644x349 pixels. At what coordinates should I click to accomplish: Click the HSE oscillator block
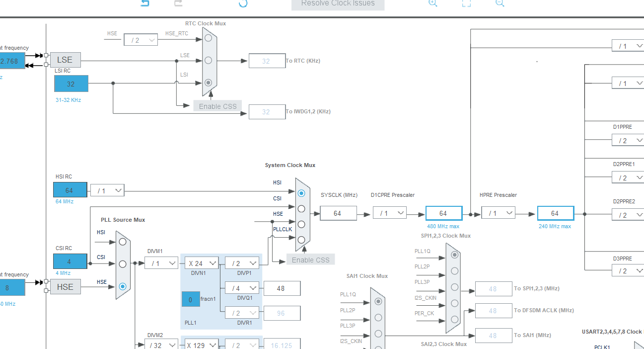(65, 287)
